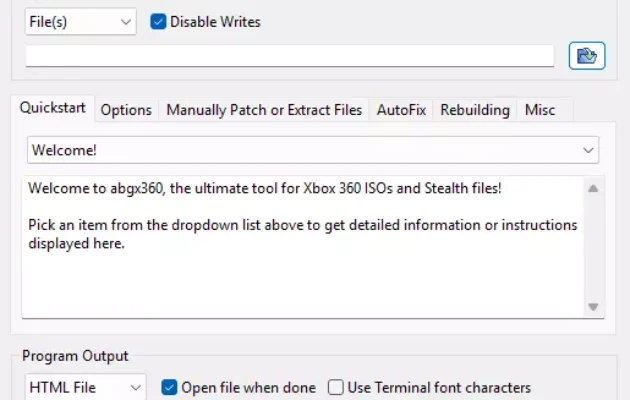Viewport: 630px width, 400px height.
Task: Click the scroll up arrow in welcome text
Action: (593, 188)
